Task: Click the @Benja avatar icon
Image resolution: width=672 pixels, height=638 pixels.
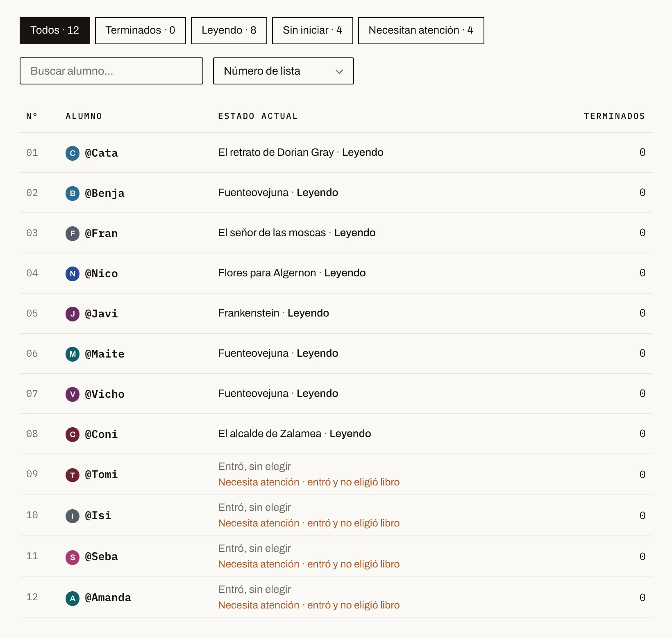Action: [73, 194]
